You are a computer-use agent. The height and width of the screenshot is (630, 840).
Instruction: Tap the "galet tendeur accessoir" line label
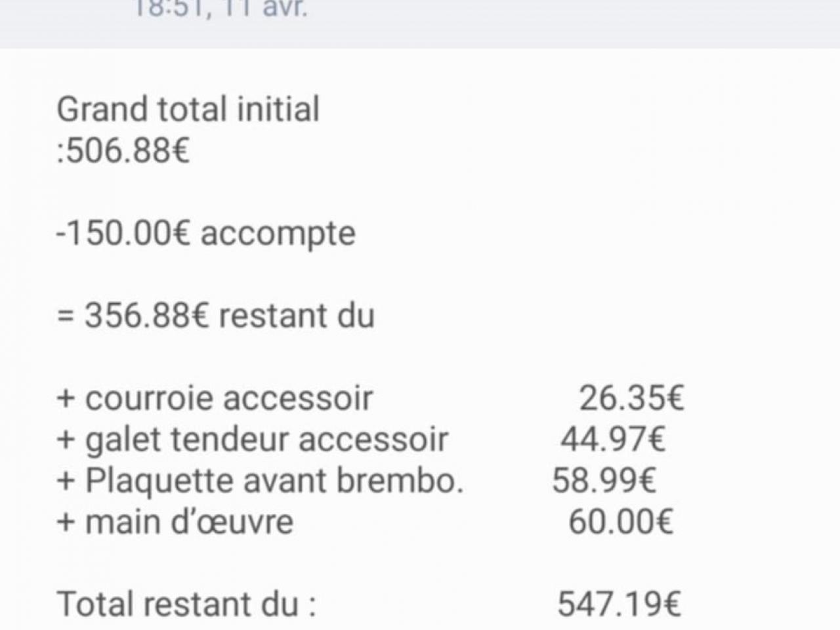[266, 440]
